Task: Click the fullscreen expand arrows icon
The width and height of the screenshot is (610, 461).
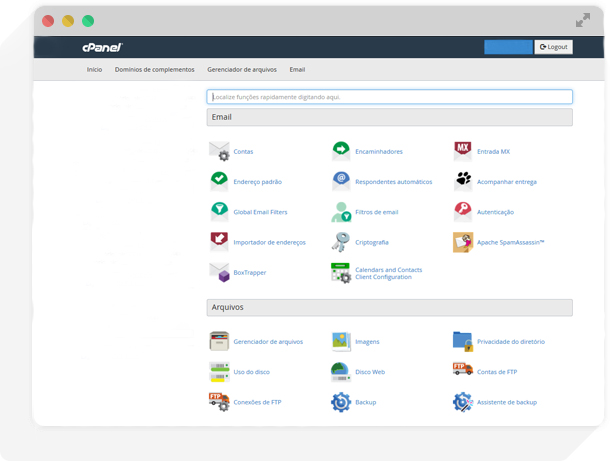Action: 583,20
